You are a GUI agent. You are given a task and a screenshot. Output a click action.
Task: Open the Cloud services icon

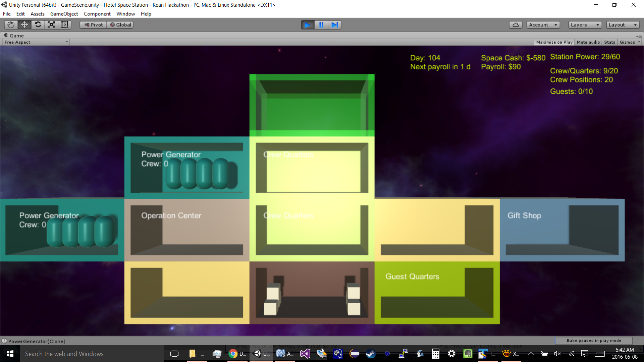516,25
